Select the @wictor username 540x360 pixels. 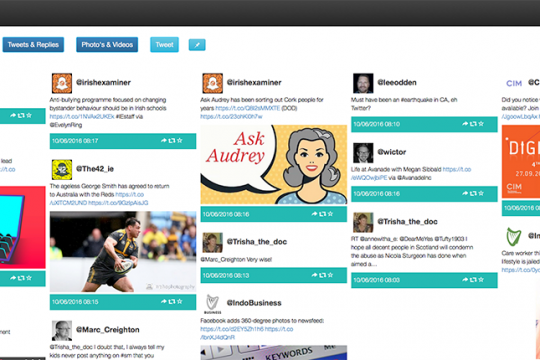[x=392, y=152]
